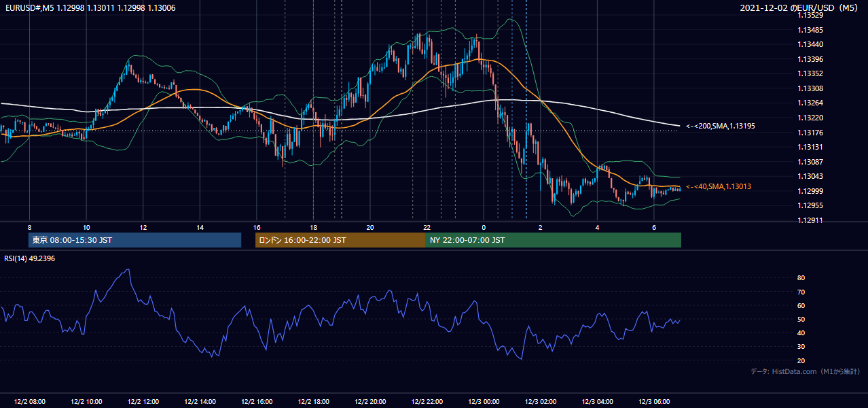The height and width of the screenshot is (408, 868).
Task: Click the 12/3 00:00 date axis label
Action: click(x=484, y=402)
